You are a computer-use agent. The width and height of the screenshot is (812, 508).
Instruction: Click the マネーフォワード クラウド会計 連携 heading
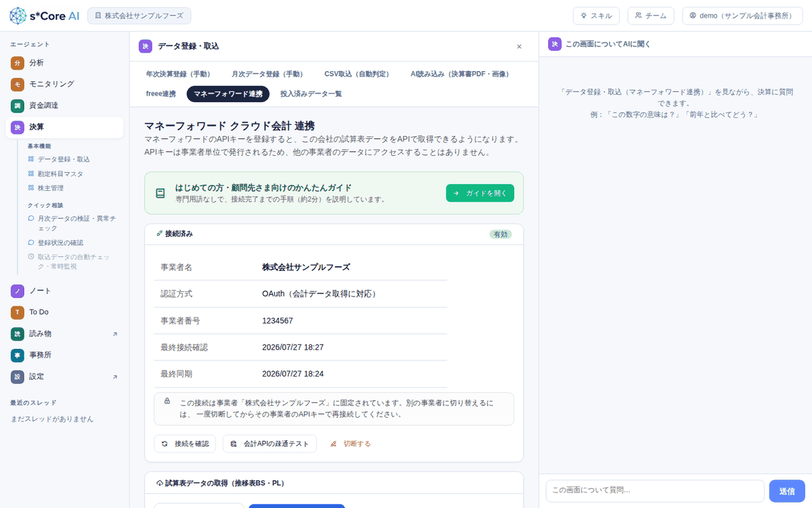pyautogui.click(x=229, y=126)
